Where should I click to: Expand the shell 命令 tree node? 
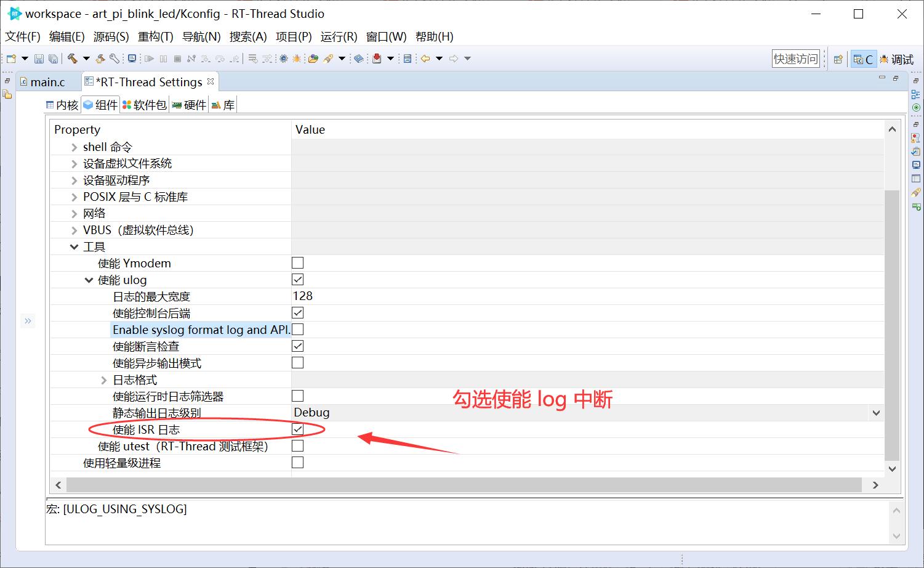(74, 147)
